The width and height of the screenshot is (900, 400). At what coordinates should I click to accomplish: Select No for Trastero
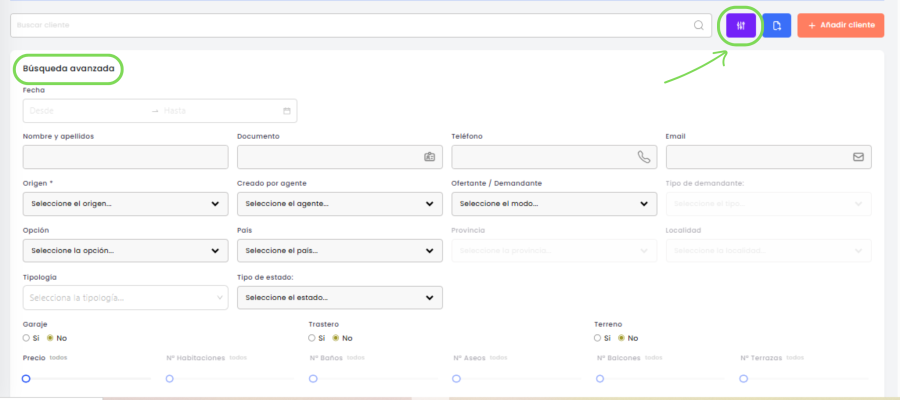click(x=335, y=338)
